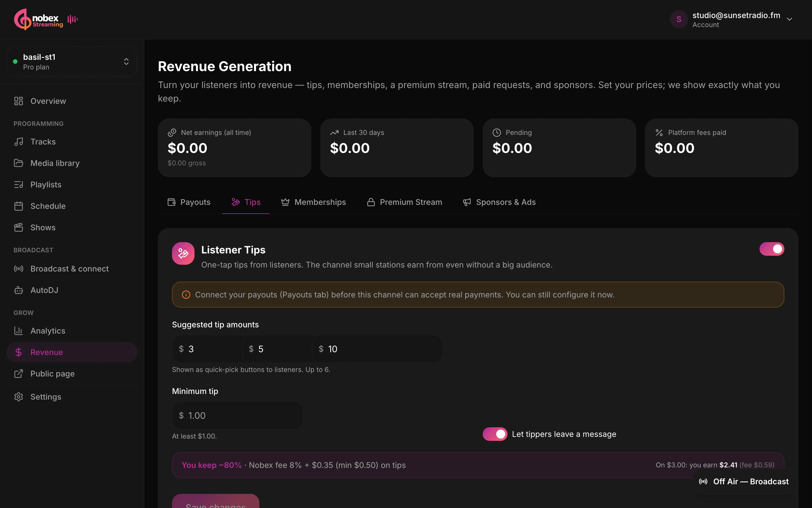Click the Save changes button
This screenshot has width=812, height=508.
[x=216, y=501]
